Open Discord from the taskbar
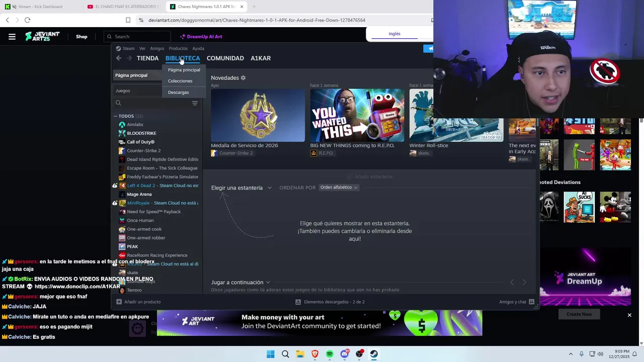Screen dimensions: 644x362 pos(345,354)
